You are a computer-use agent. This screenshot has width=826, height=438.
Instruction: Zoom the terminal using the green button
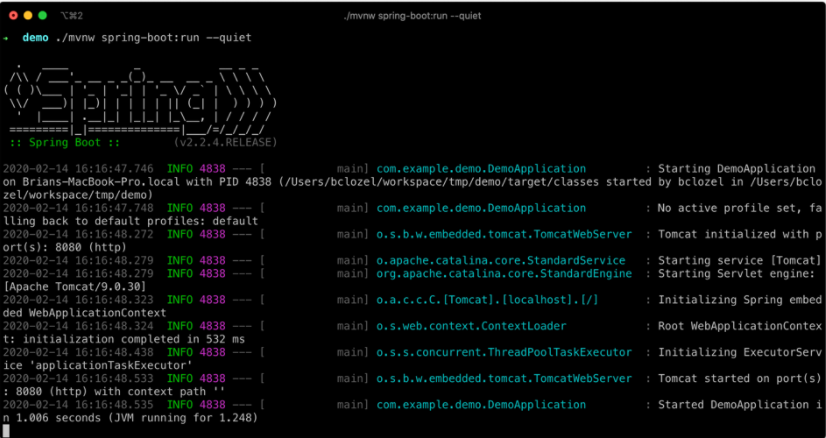(42, 16)
